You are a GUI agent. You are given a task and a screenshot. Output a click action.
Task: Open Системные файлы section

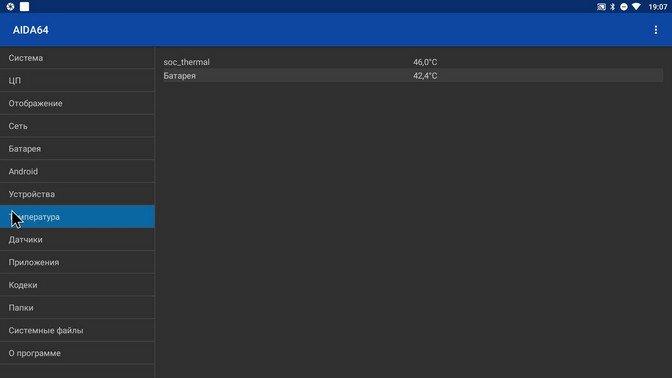[x=77, y=330]
